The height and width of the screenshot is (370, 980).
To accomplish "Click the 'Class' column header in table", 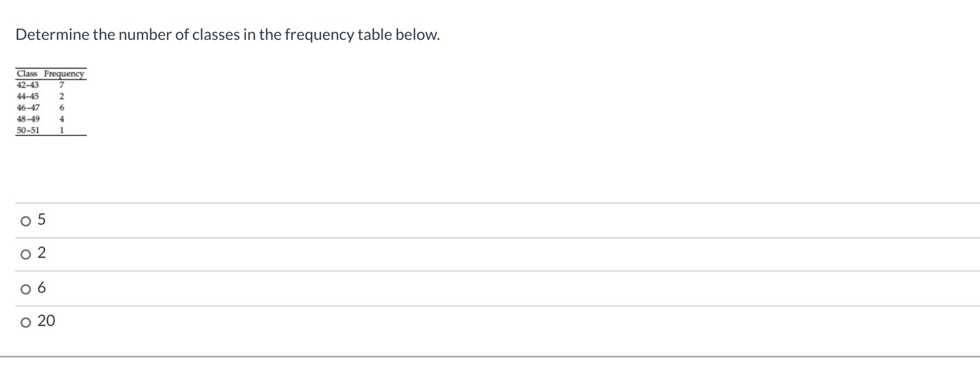I will pos(27,74).
